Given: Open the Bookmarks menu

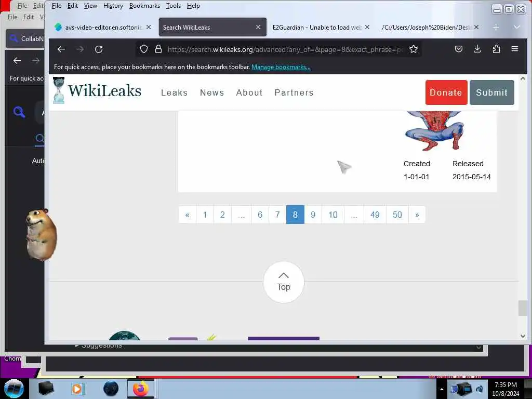Looking at the screenshot, I should point(144,6).
